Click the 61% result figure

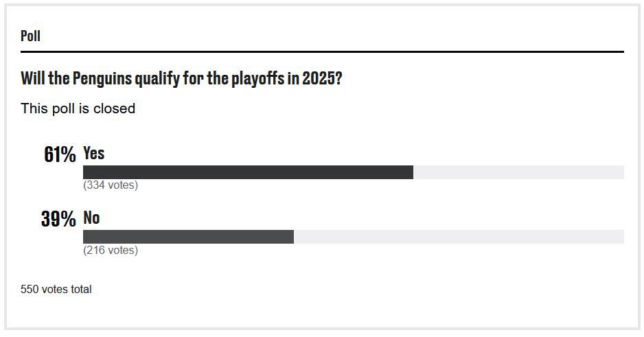coord(60,154)
